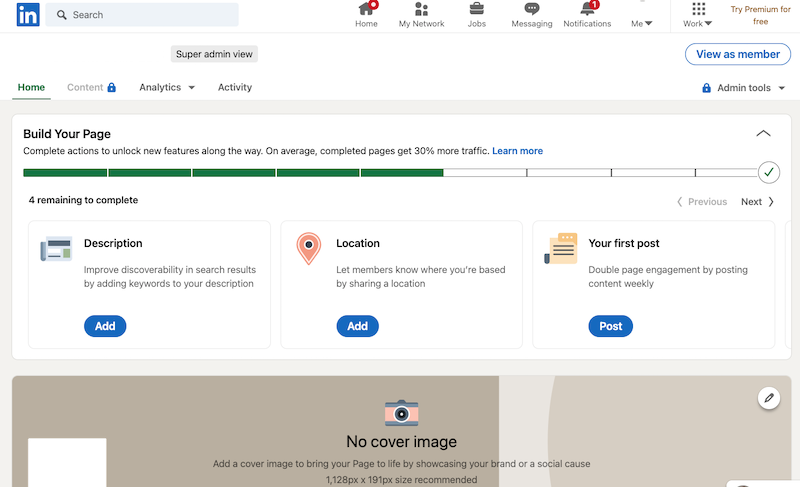Open Messaging
Viewport: 800px width, 487px height.
[x=532, y=15]
